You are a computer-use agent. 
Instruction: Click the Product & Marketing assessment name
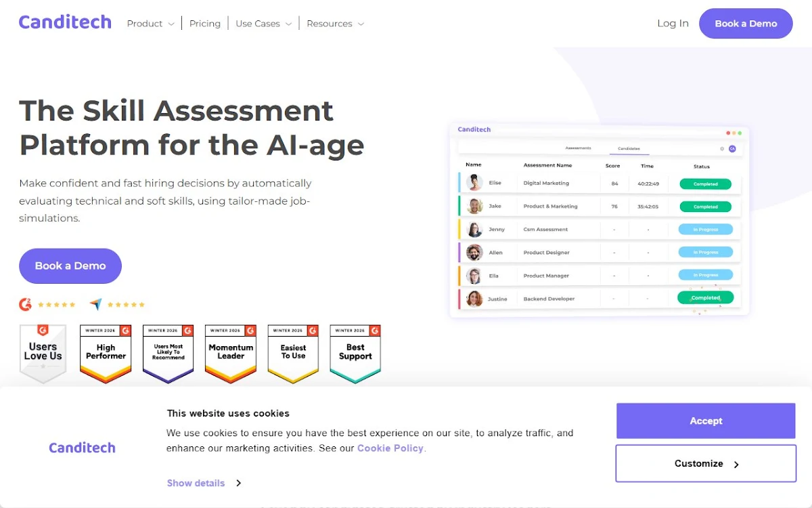coord(550,206)
